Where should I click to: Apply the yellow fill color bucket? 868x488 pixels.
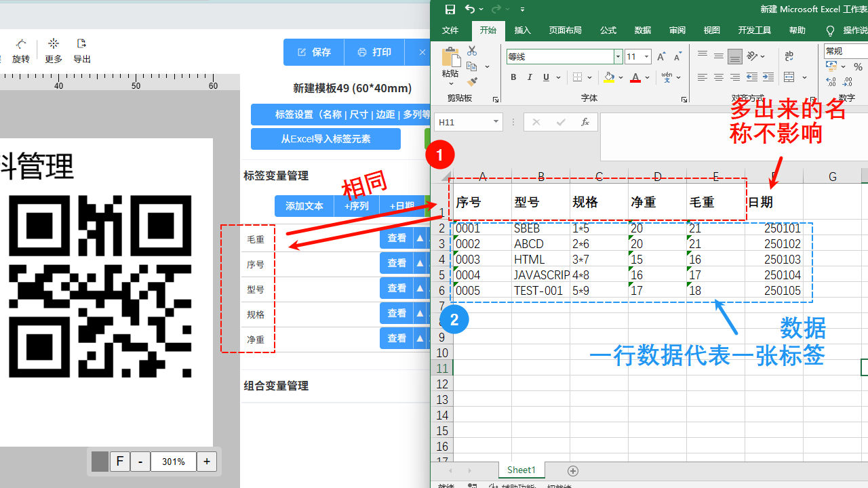tap(609, 77)
